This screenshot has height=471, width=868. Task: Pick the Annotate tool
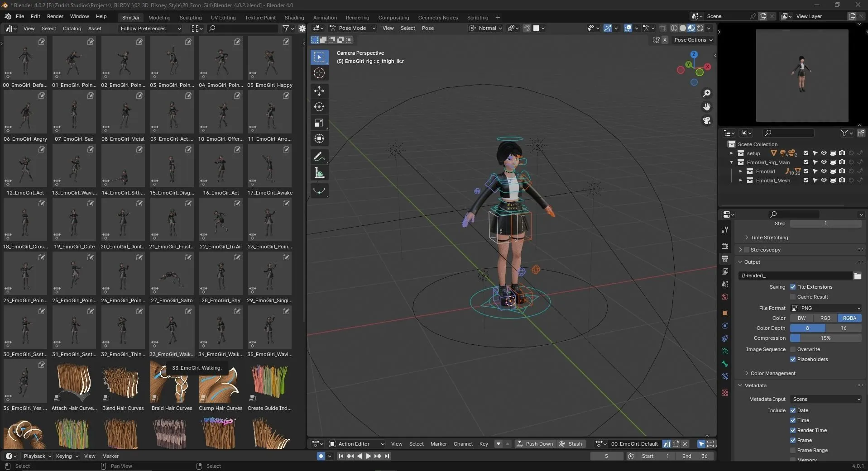(320, 156)
